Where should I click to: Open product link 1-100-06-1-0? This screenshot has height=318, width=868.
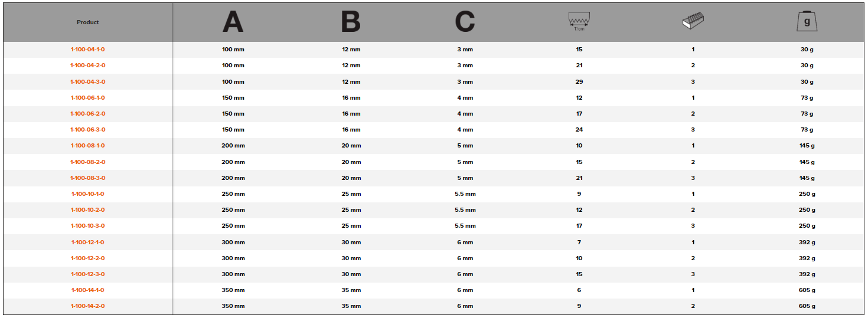coord(87,98)
